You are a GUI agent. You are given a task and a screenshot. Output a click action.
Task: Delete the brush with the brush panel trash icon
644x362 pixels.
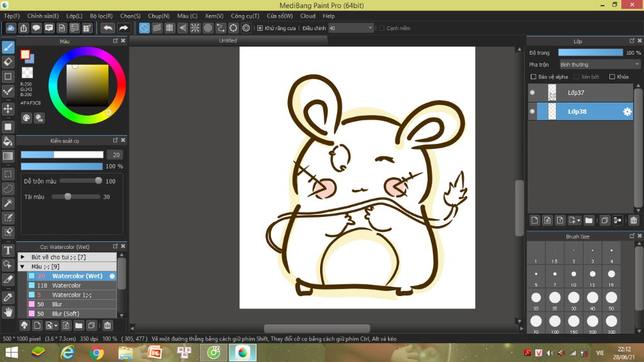point(107,326)
